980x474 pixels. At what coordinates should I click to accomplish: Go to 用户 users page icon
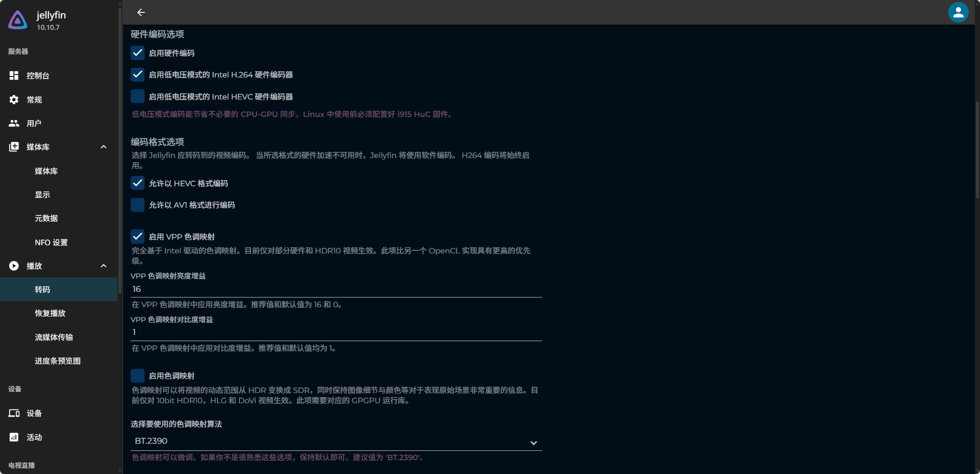(x=14, y=123)
